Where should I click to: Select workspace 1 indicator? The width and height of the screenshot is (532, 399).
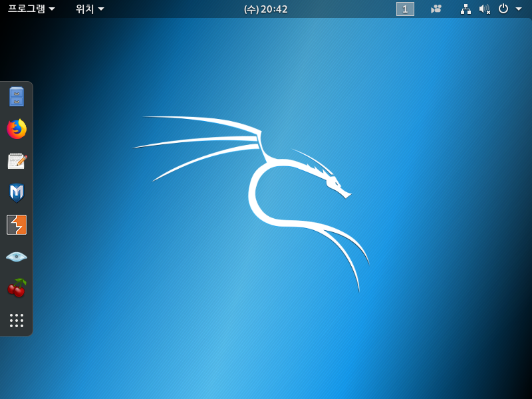[x=405, y=9]
